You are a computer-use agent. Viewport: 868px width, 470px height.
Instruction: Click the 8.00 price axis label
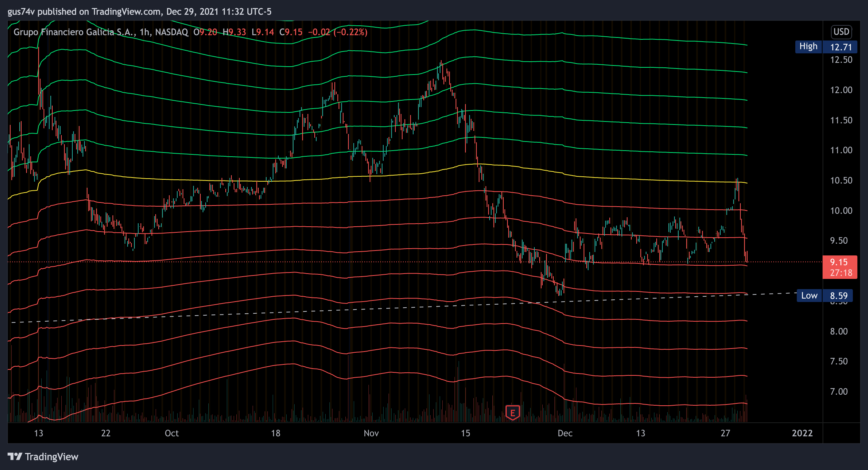coord(839,331)
